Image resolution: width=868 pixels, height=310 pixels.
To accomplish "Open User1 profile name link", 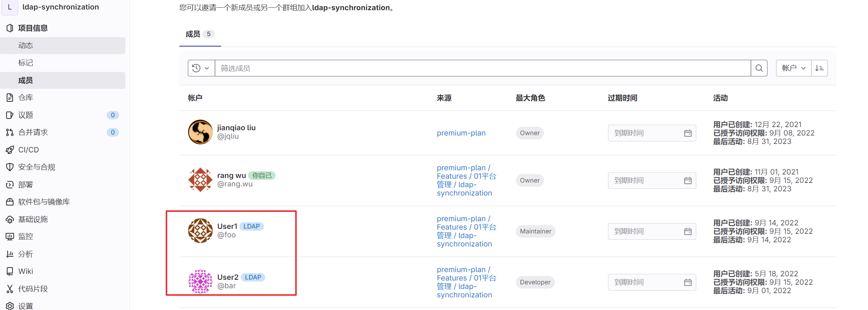I will tap(227, 226).
